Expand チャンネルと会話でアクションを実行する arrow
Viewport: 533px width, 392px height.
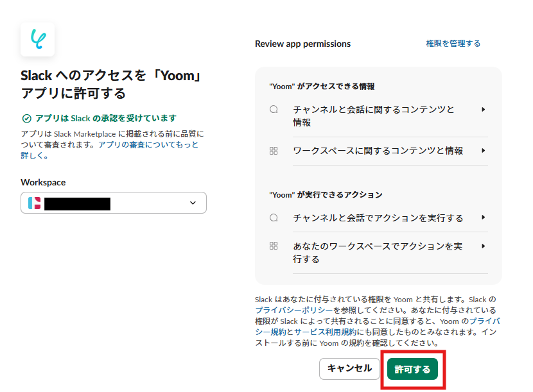483,218
